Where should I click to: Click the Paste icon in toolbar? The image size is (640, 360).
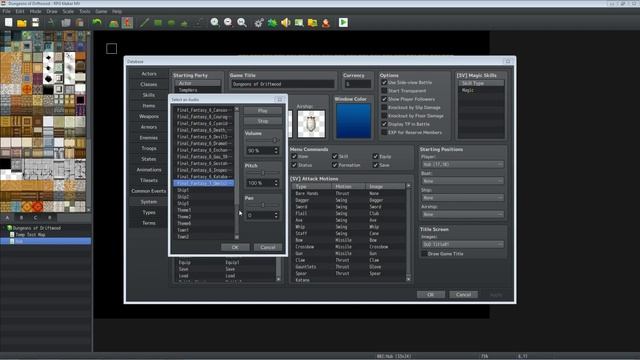click(80, 22)
